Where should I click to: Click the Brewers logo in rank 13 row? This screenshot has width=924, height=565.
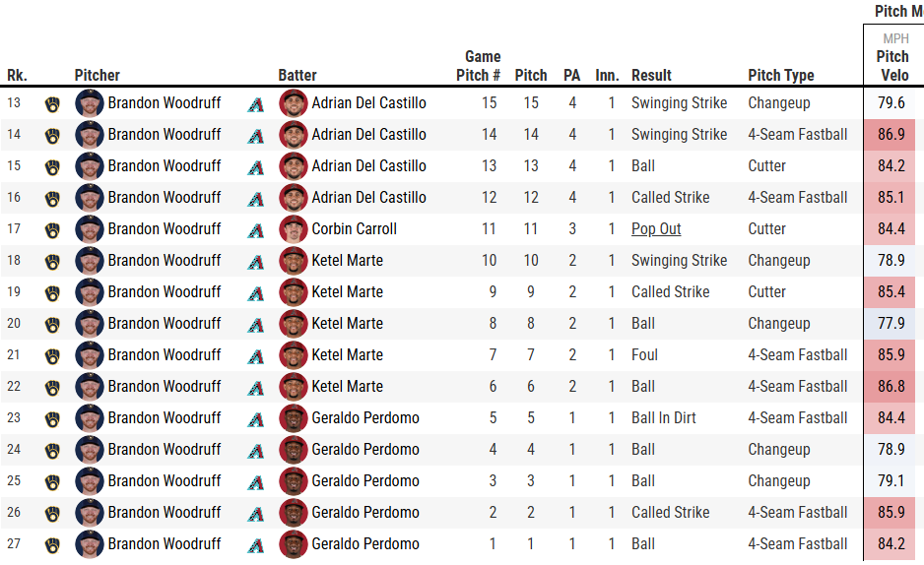(x=52, y=103)
